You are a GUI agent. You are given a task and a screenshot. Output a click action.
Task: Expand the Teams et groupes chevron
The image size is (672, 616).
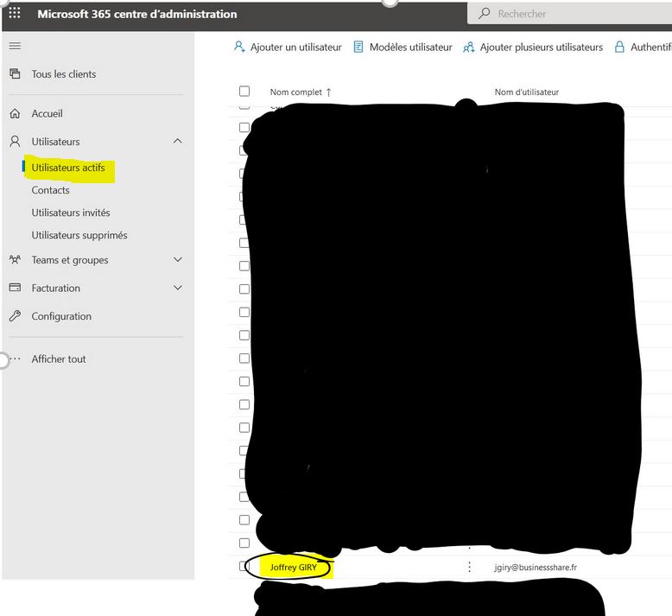(x=177, y=259)
